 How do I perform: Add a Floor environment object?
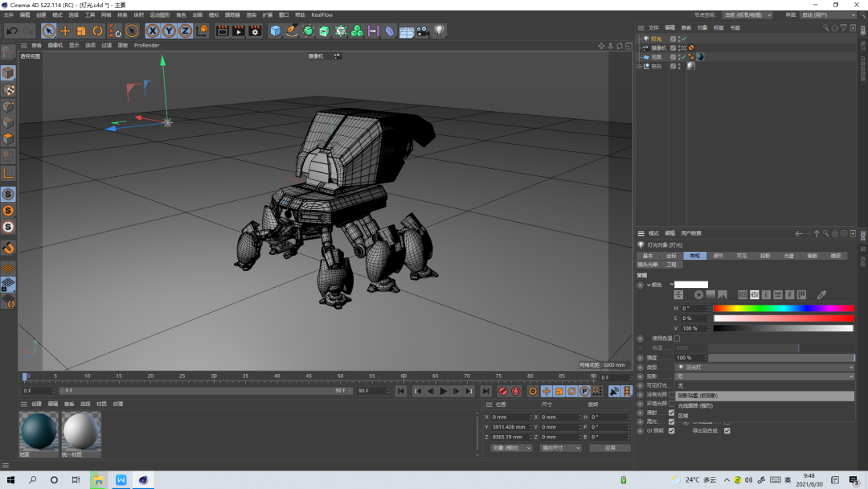pos(407,31)
